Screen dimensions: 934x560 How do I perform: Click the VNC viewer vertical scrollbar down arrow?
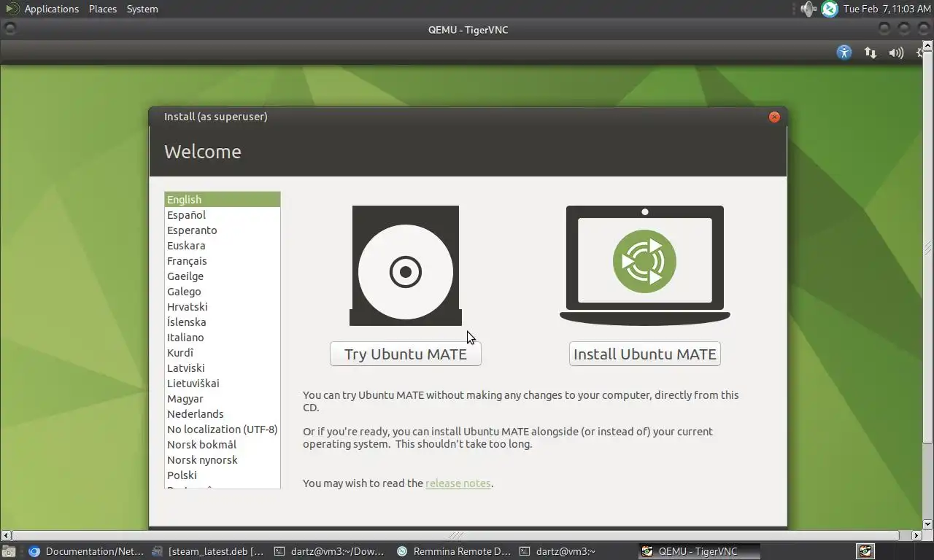coord(928,524)
